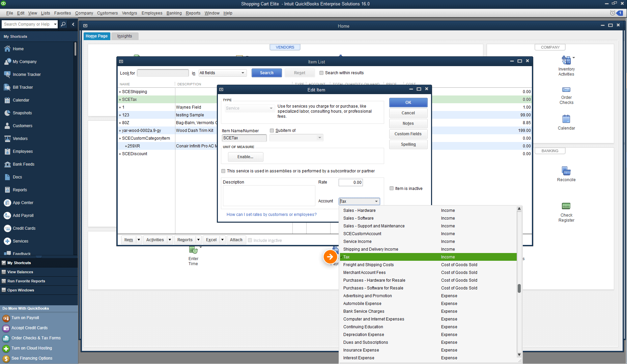This screenshot has height=364, width=627.
Task: Switch to the Insights tab
Action: point(124,36)
